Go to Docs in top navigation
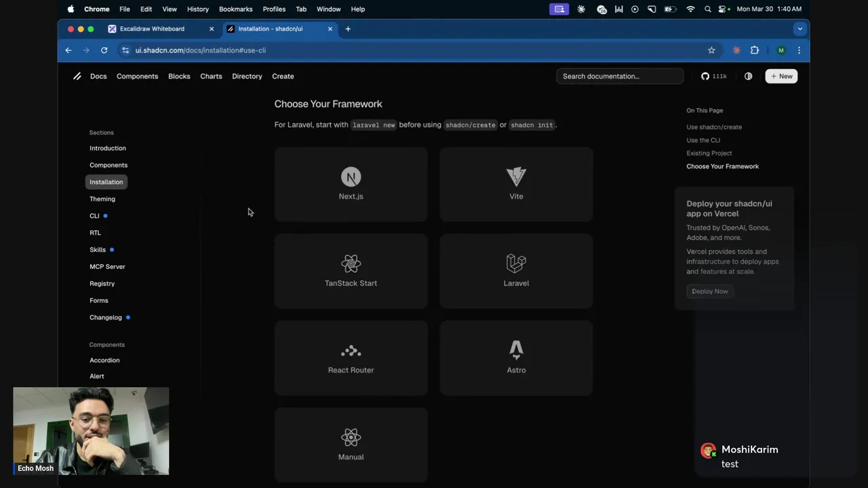 [98, 76]
